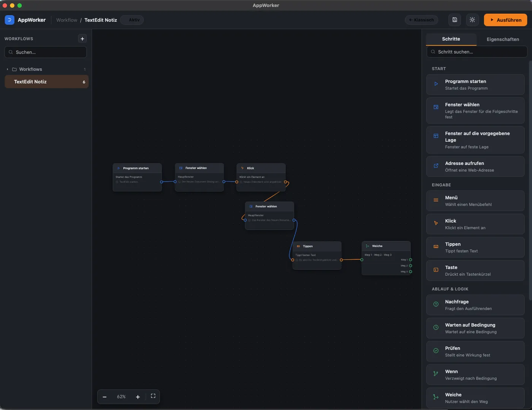The width and height of the screenshot is (532, 410).
Task: Select the Tippen node on canvas
Action: point(317,255)
